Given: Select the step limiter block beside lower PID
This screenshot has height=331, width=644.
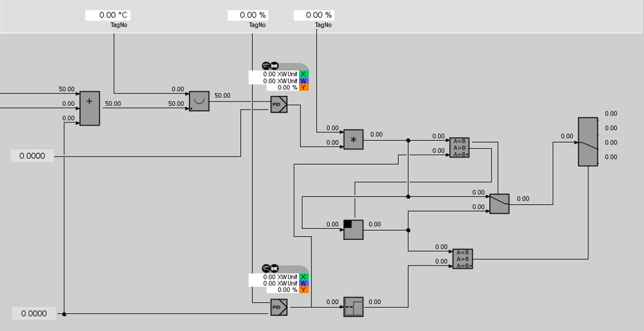Looking at the screenshot, I should (x=353, y=307).
